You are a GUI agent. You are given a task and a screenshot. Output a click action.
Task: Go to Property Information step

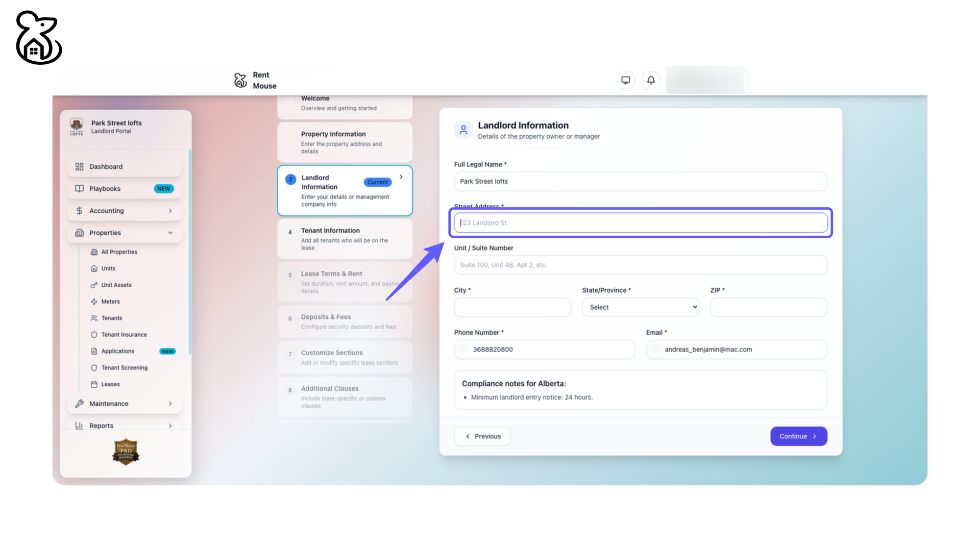[x=345, y=142]
